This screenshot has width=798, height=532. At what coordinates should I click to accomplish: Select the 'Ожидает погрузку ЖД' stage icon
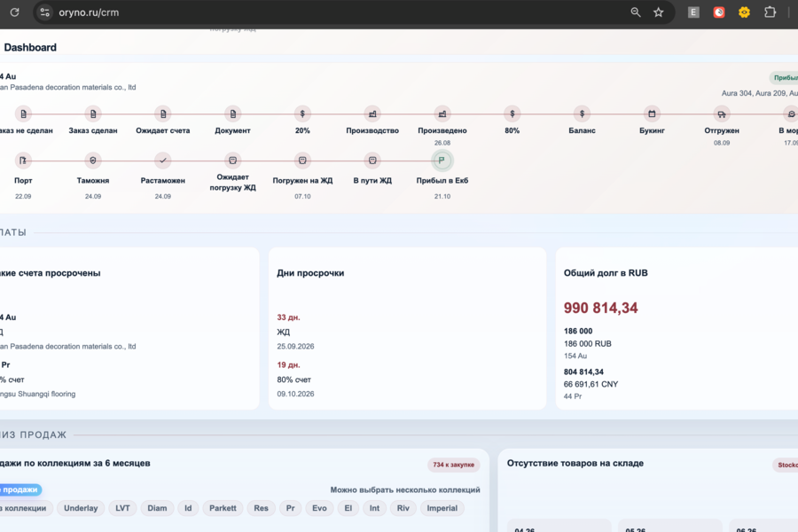click(x=232, y=160)
